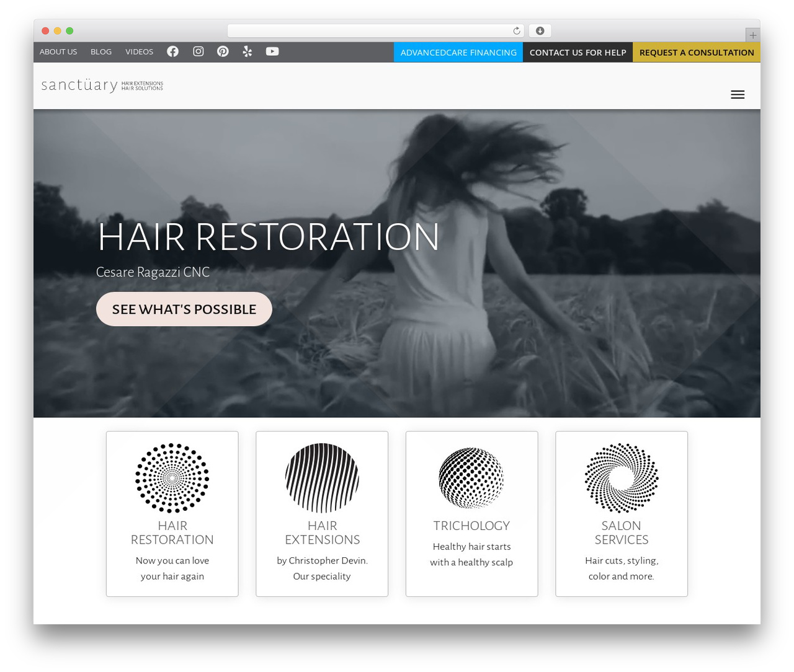This screenshot has width=794, height=672.
Task: Open the Yelp social icon
Action: pyautogui.click(x=248, y=51)
